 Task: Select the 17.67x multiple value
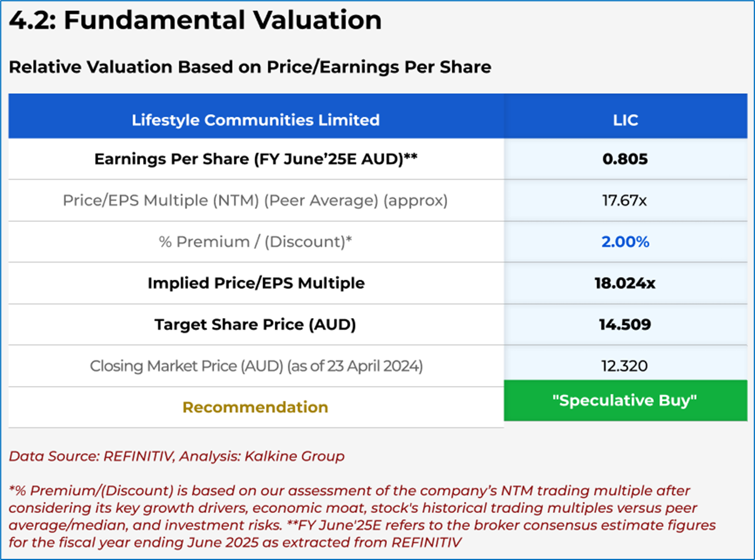(x=624, y=201)
